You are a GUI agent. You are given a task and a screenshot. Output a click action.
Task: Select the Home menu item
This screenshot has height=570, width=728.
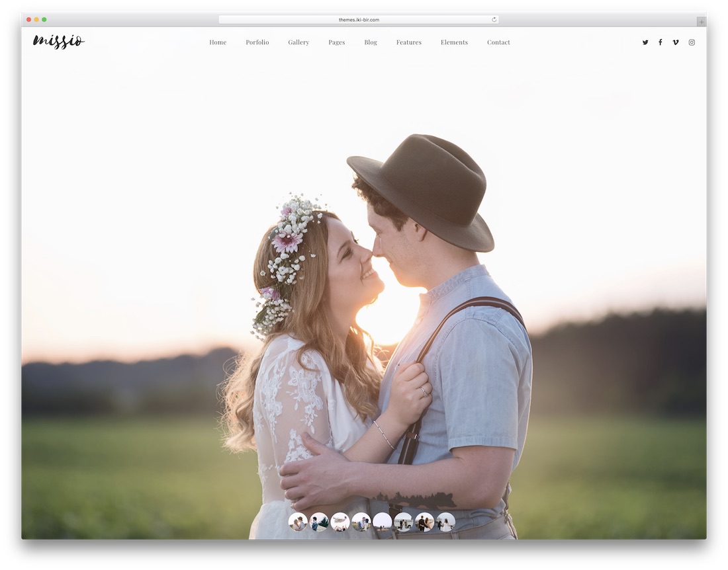pos(218,42)
